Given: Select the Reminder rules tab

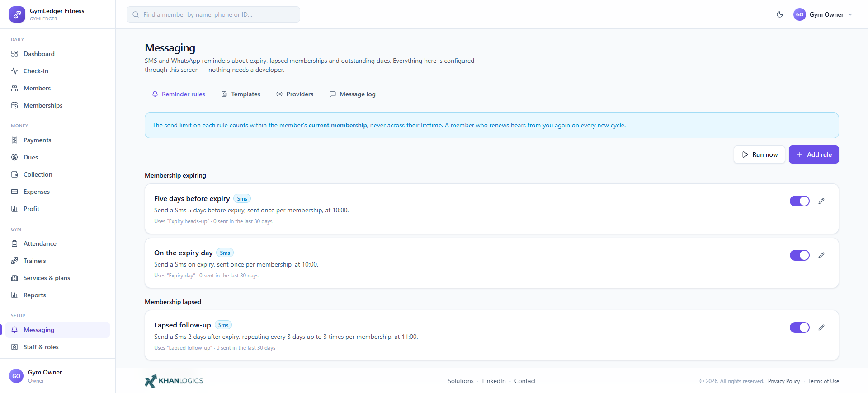Looking at the screenshot, I should tap(179, 94).
